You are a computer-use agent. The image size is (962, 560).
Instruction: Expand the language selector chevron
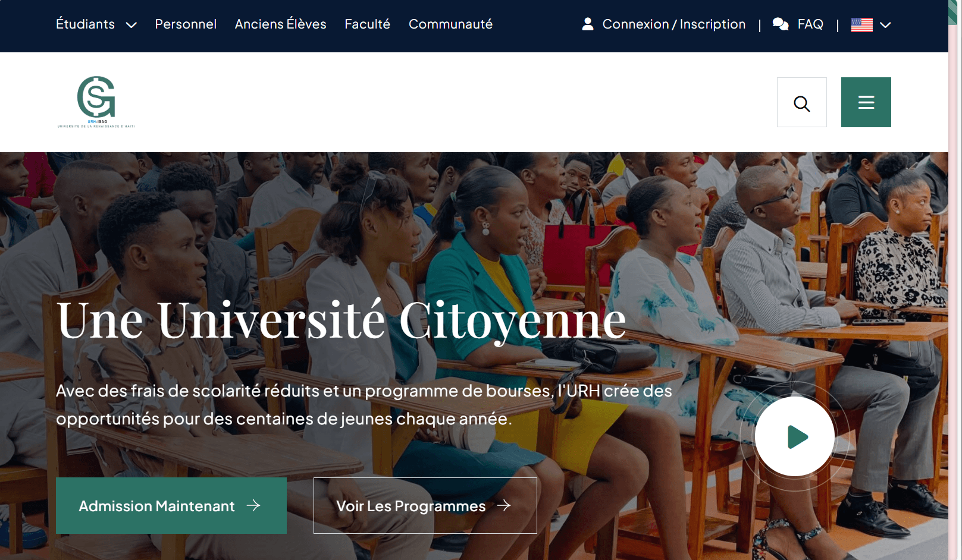[x=885, y=25]
